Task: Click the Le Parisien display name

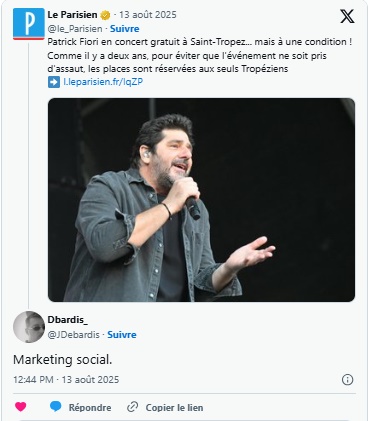Action: (72, 15)
